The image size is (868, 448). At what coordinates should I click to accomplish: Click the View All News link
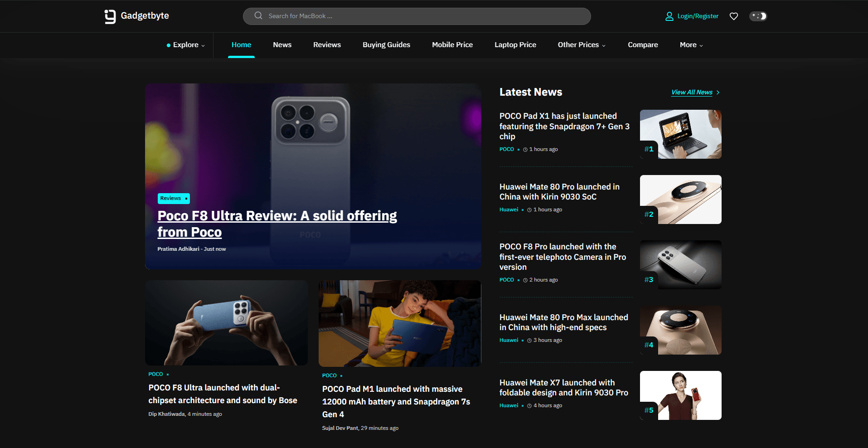point(692,92)
